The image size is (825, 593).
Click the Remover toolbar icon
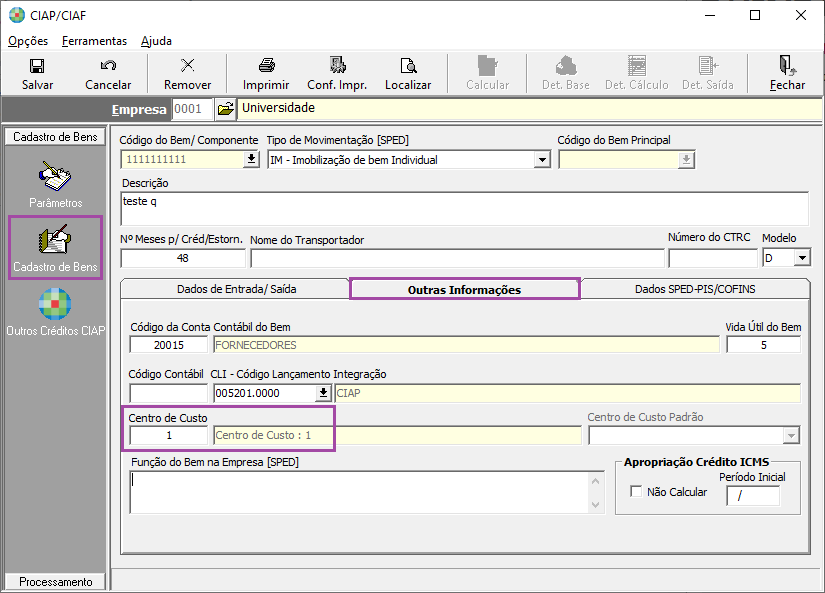click(x=187, y=65)
